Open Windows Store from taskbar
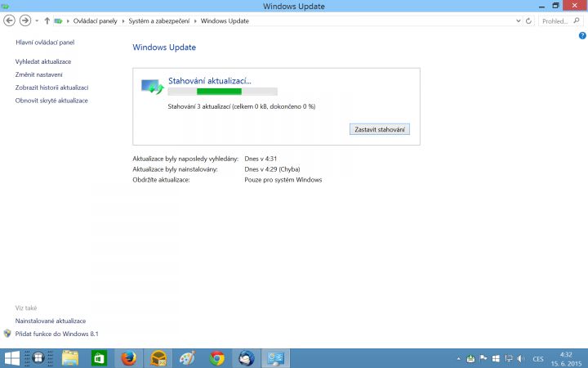The width and height of the screenshot is (588, 368). pyautogui.click(x=99, y=358)
